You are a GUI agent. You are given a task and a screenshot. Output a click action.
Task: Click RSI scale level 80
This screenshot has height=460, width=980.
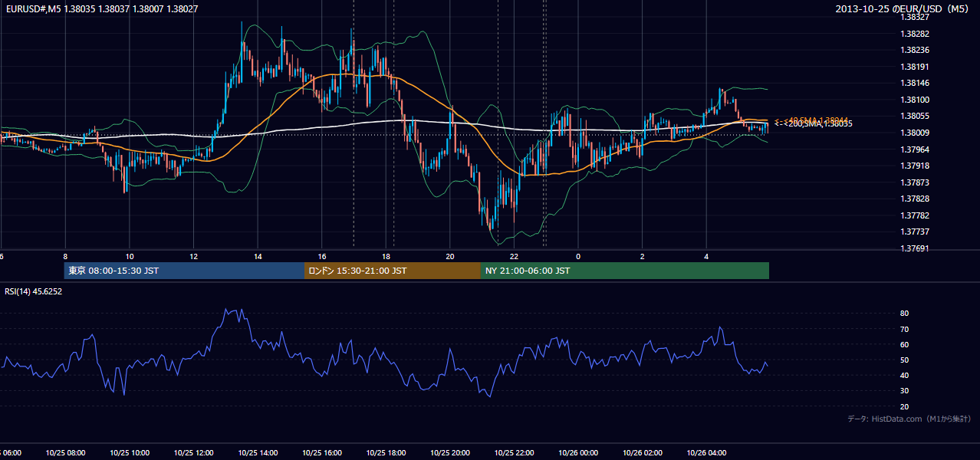tap(904, 314)
